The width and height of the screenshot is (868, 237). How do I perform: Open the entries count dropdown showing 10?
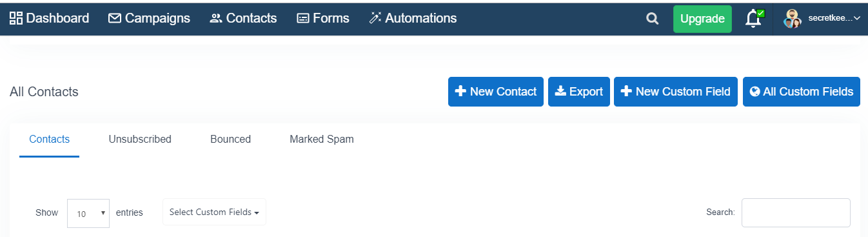(88, 213)
